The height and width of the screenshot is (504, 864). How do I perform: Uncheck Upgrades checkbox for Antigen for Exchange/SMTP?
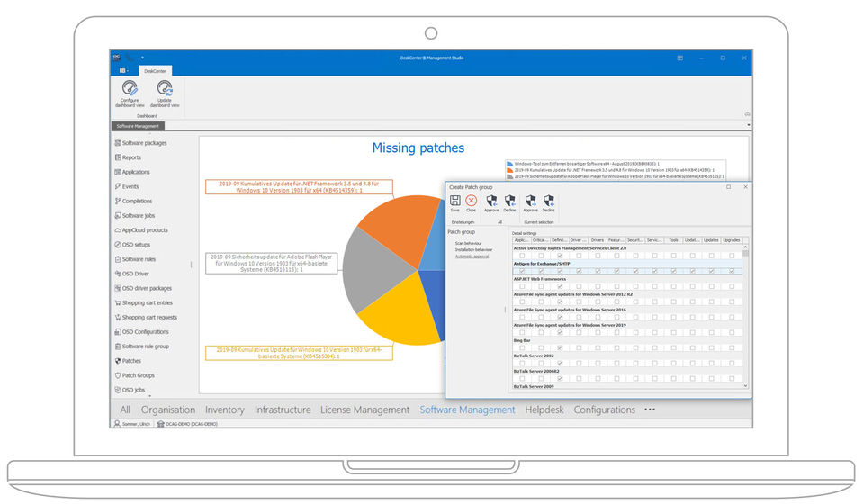tap(732, 271)
